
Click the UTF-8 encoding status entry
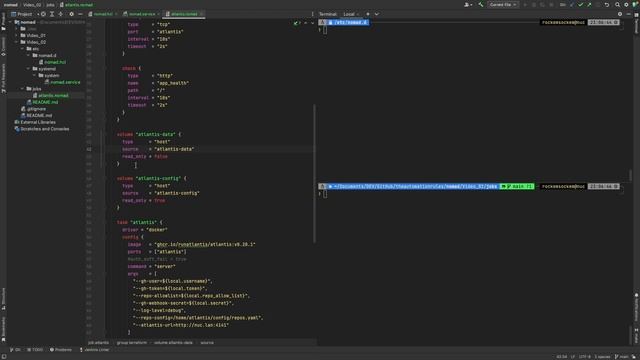coord(585,357)
